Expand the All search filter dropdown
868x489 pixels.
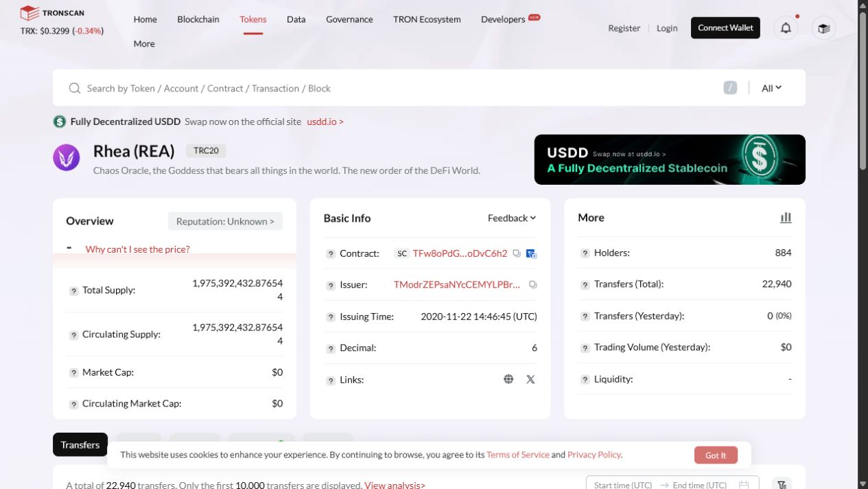[x=772, y=88]
